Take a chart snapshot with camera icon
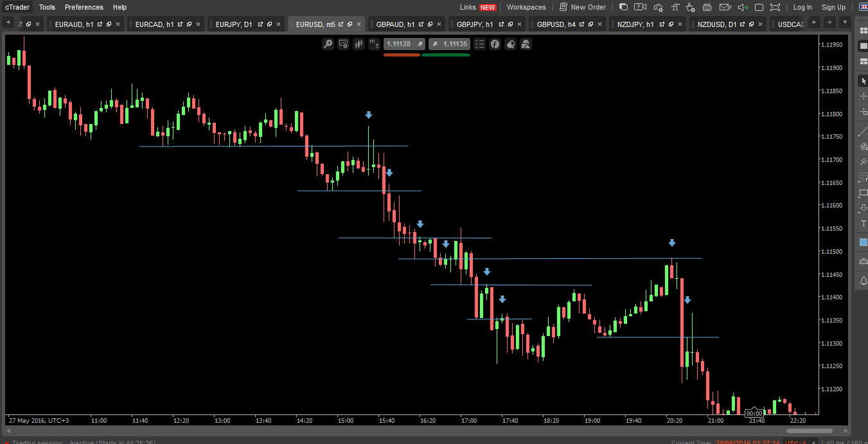The image size is (868, 444). 864,262
